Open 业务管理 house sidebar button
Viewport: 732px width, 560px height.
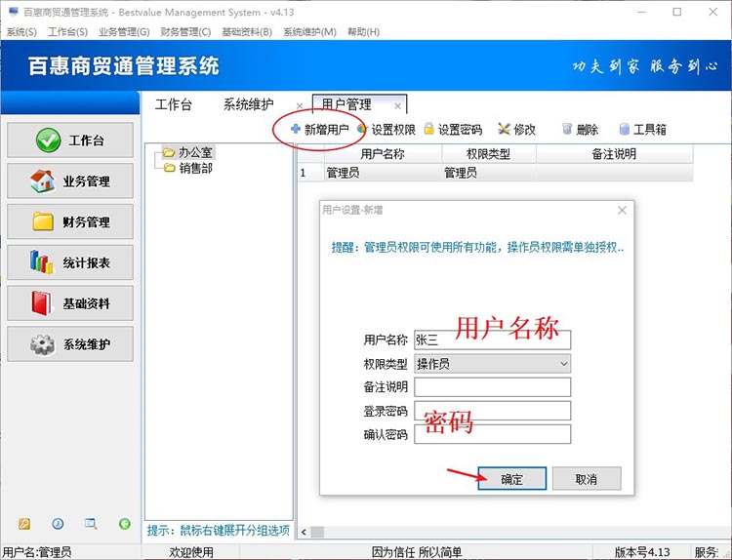tap(70, 180)
